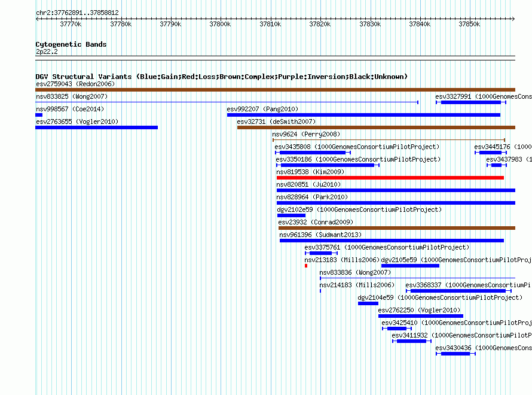Select the esv23932 (Conrad2009) brown bar
Viewport: 532px width, 395px height.
click(397, 228)
